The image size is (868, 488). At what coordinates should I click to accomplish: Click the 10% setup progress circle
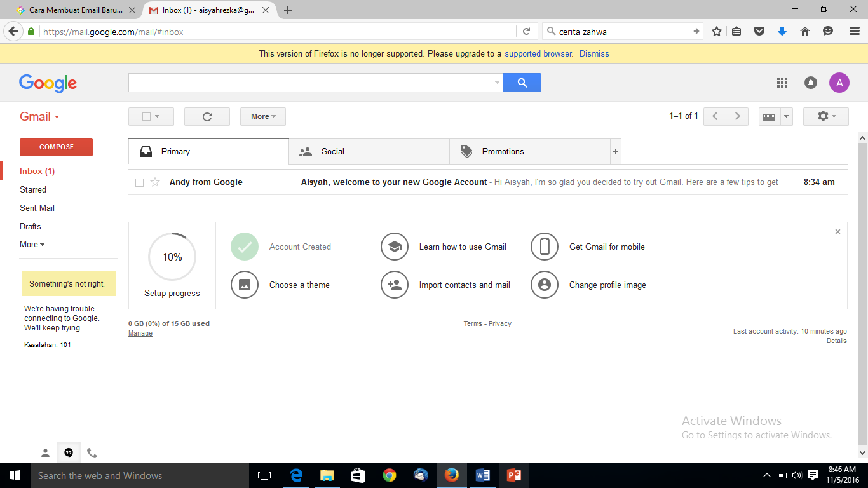tap(172, 257)
